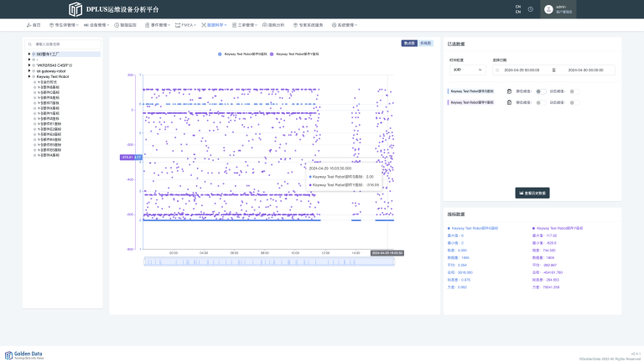Open the admin user avatar
The width and height of the screenshot is (644, 362).
[x=548, y=9]
